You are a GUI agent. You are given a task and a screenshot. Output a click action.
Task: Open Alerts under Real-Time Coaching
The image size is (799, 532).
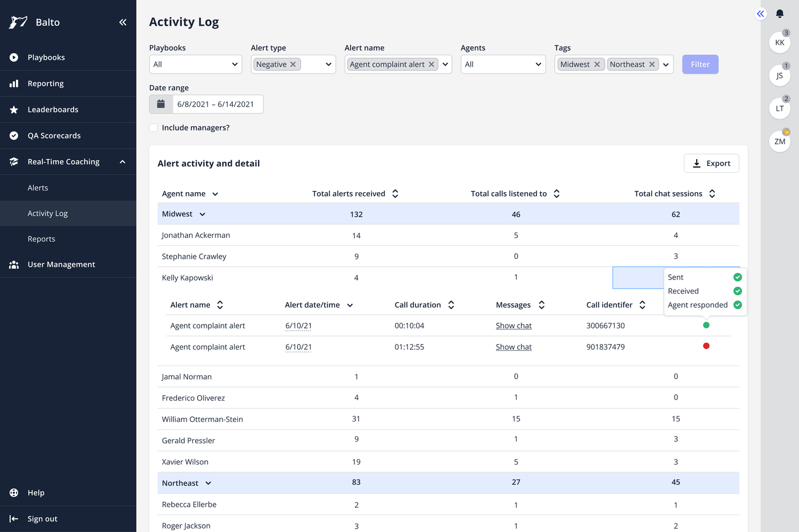coord(38,188)
